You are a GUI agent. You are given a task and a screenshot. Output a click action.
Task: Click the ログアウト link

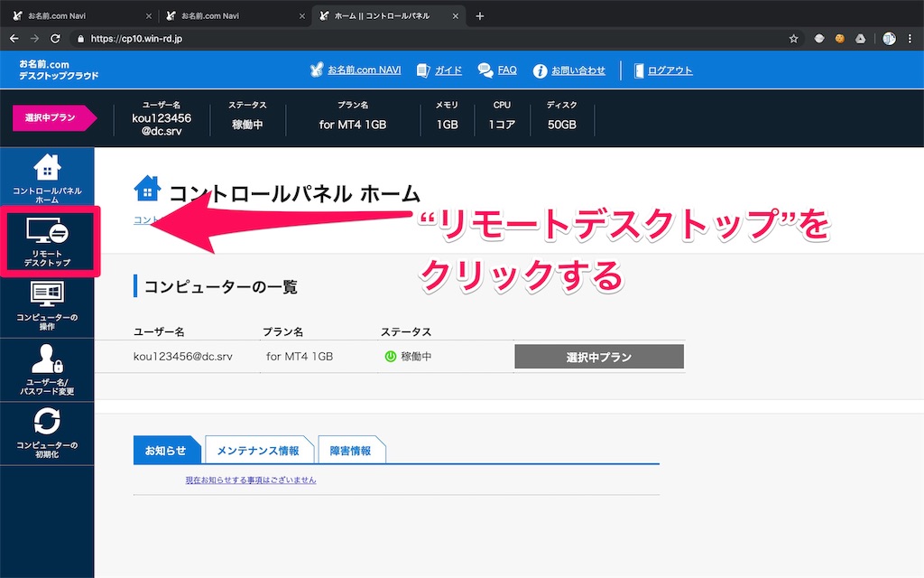(x=669, y=70)
